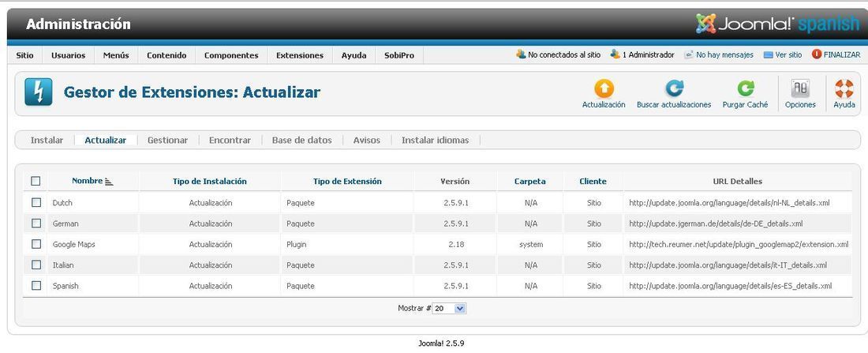Check the Italian row checkbox

click(36, 265)
